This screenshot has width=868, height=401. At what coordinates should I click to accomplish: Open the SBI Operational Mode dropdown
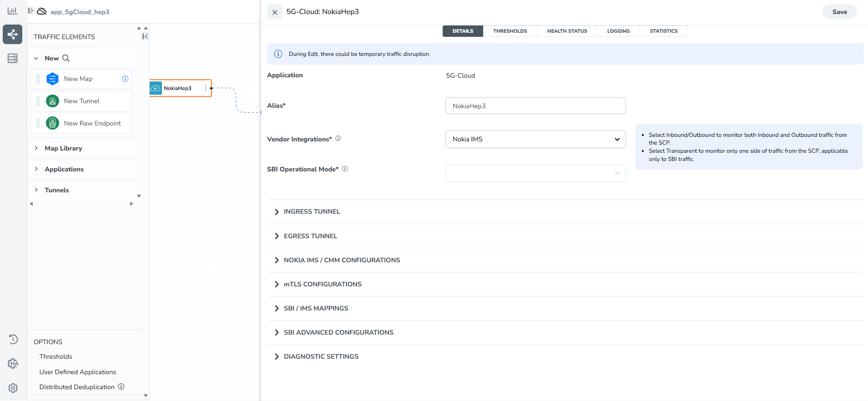tap(535, 173)
